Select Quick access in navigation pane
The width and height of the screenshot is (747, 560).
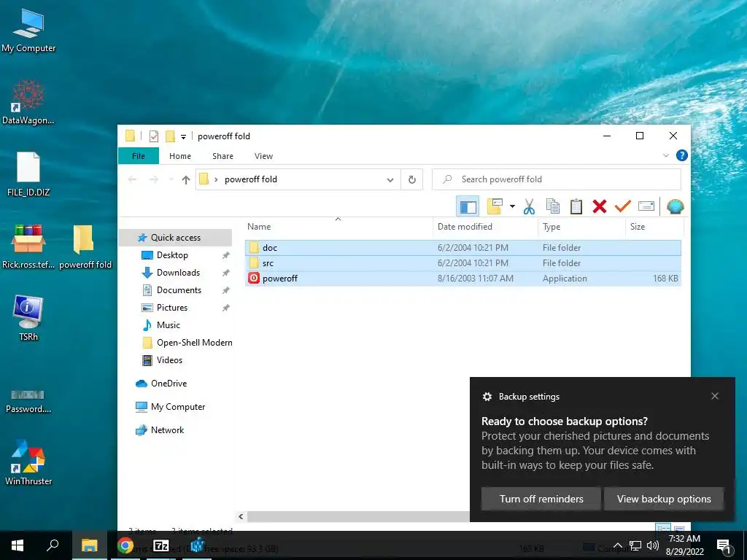tap(175, 238)
